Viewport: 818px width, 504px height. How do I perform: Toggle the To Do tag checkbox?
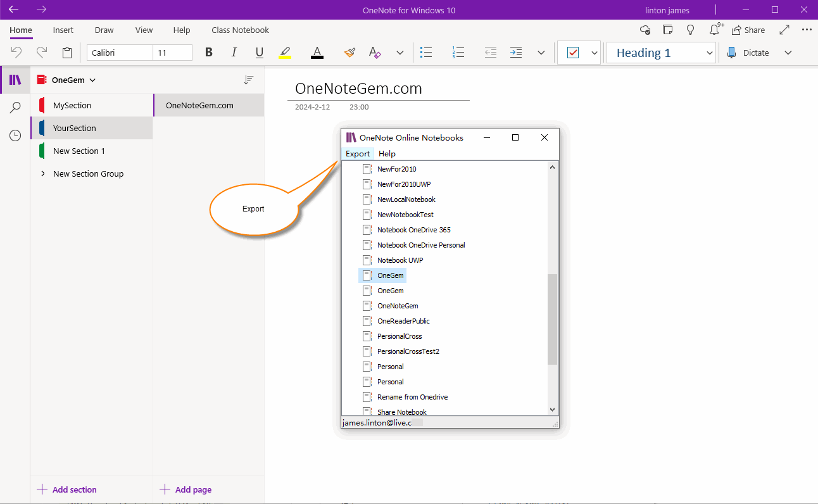click(x=573, y=53)
